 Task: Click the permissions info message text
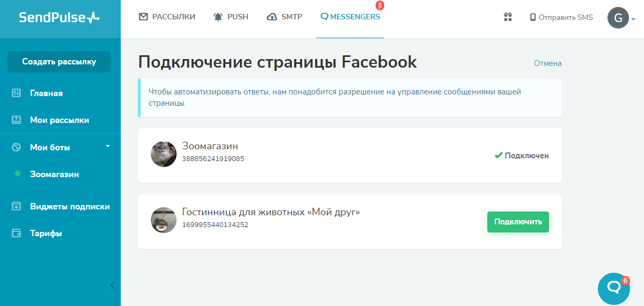point(335,98)
